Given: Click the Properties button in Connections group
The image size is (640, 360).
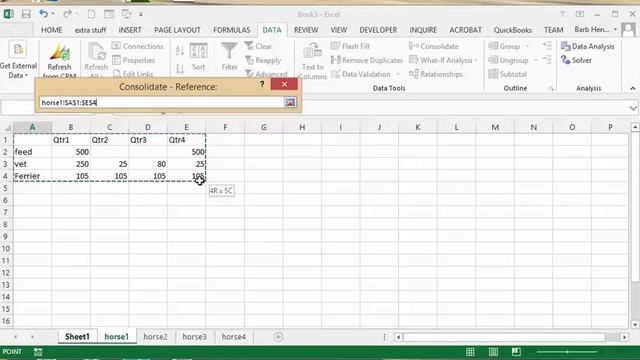Looking at the screenshot, I should coord(133,60).
